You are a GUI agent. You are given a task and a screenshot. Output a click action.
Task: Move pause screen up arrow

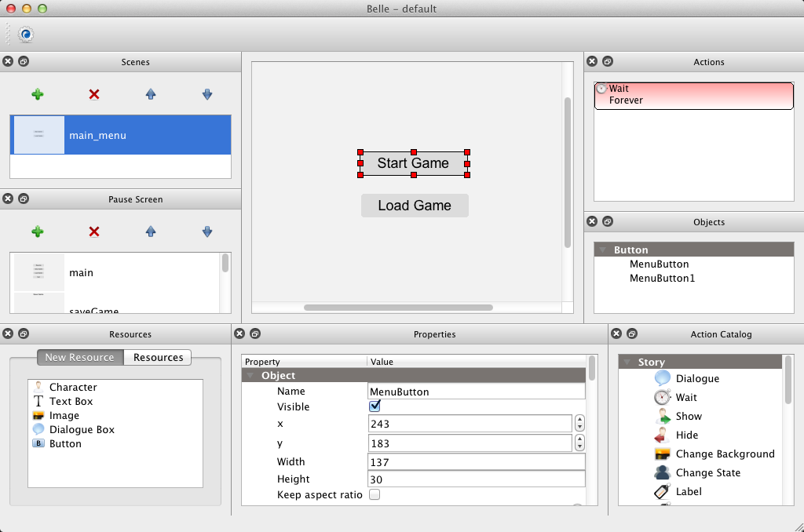(x=150, y=231)
